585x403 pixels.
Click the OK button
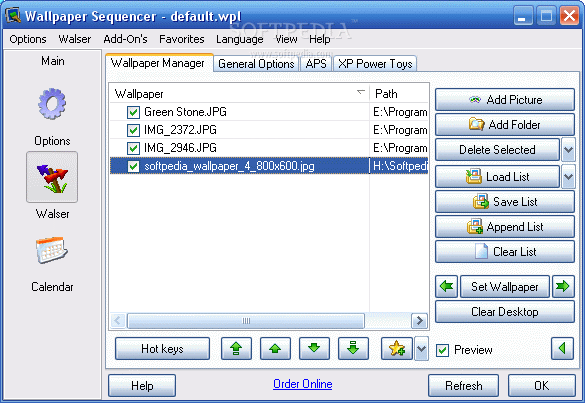(541, 385)
